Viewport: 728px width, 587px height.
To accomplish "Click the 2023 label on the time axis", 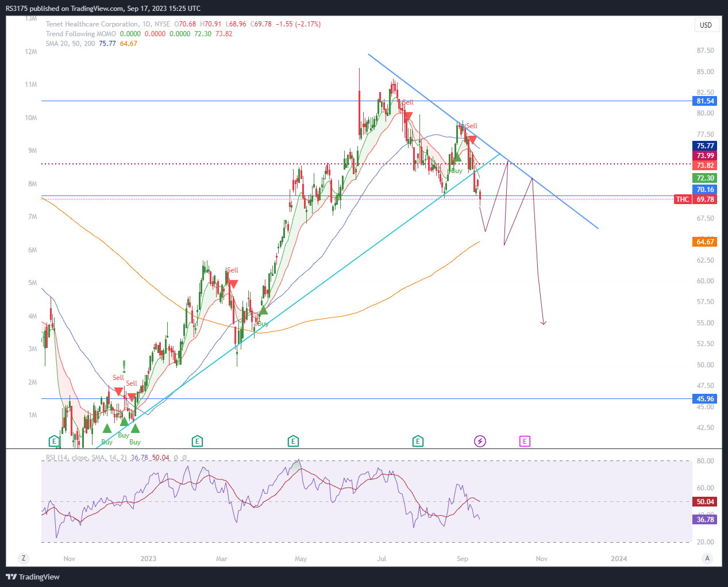I will tap(148, 559).
